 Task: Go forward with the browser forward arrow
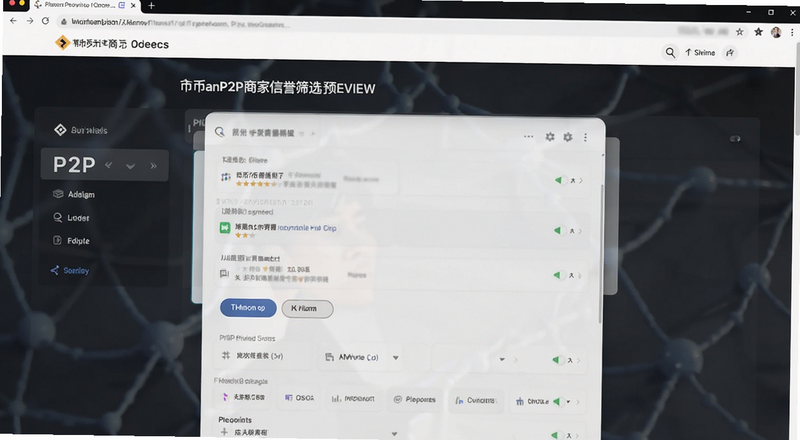coord(30,21)
